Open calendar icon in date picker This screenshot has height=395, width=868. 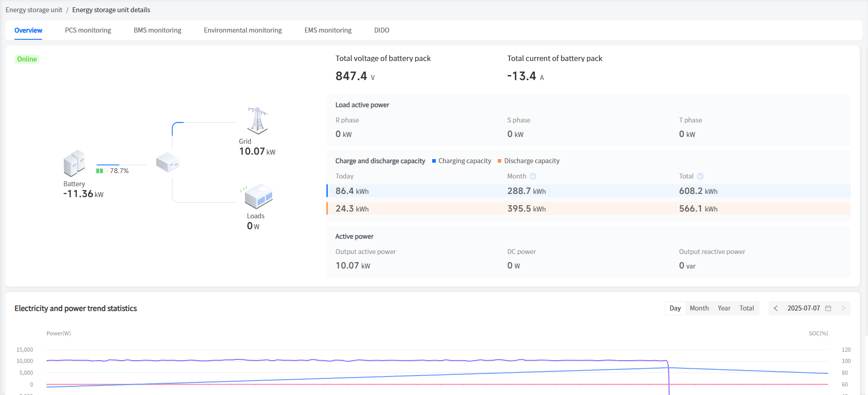[x=828, y=308]
